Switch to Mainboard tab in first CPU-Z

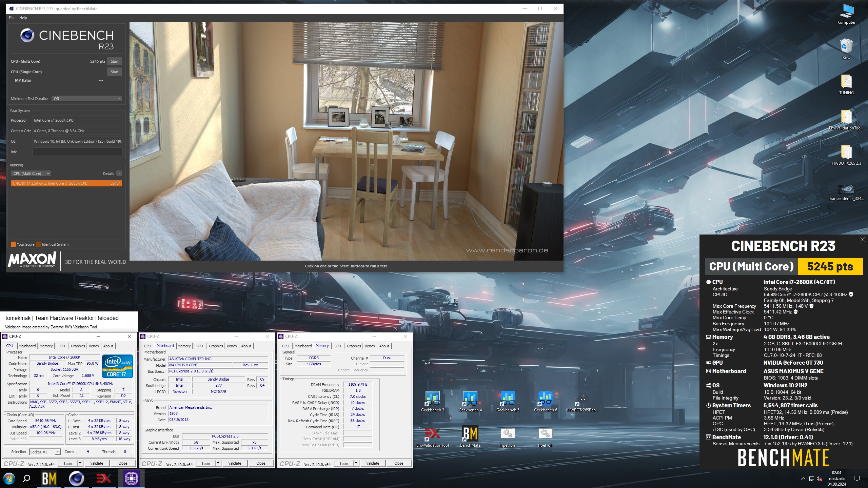tap(27, 346)
